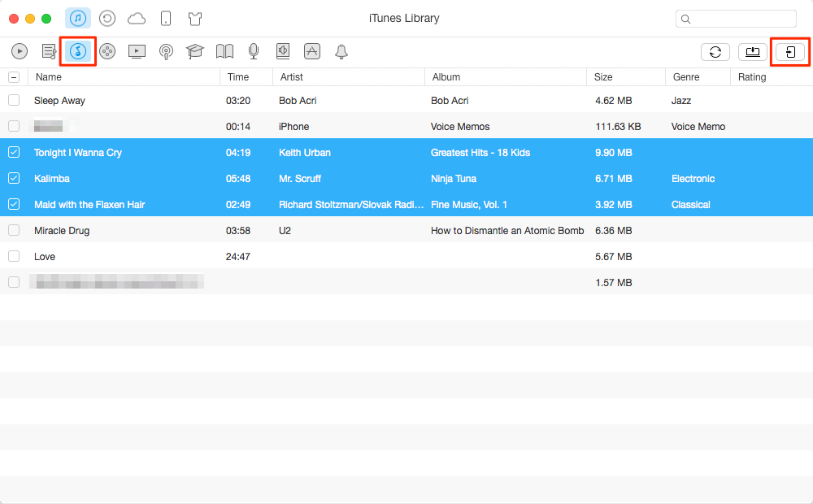This screenshot has width=813, height=504.
Task: Click the iPhone artist cell
Action: 293,127
